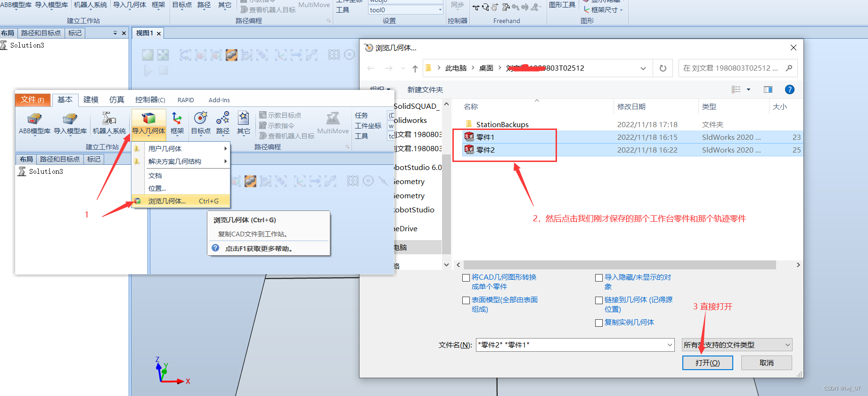Click the 浏览几何体 menu entry
Screen dimensions: 868x396
click(181, 201)
